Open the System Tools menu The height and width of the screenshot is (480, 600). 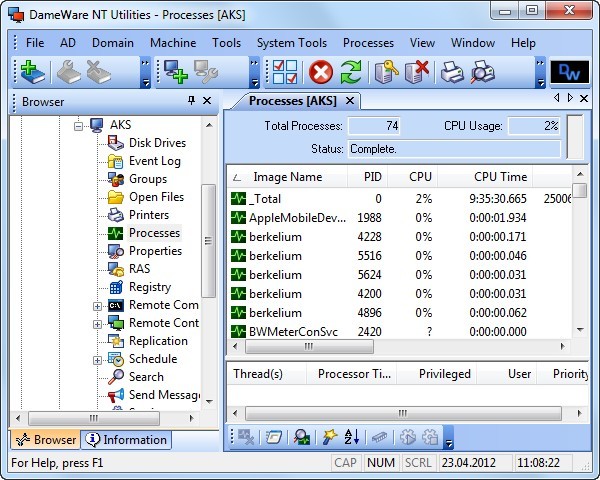[291, 43]
